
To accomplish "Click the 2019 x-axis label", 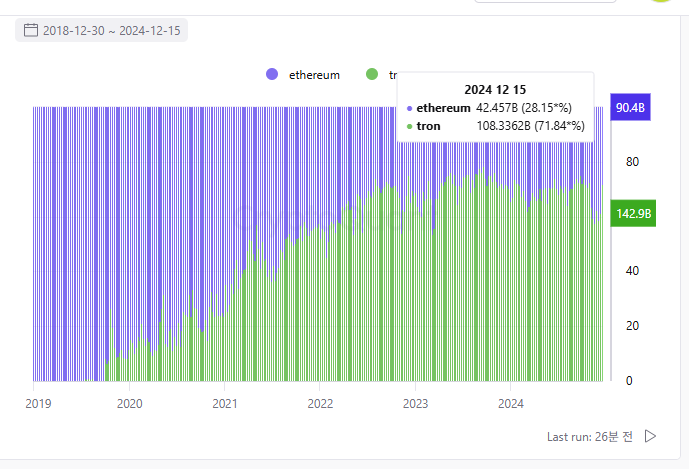I will click(x=38, y=404).
